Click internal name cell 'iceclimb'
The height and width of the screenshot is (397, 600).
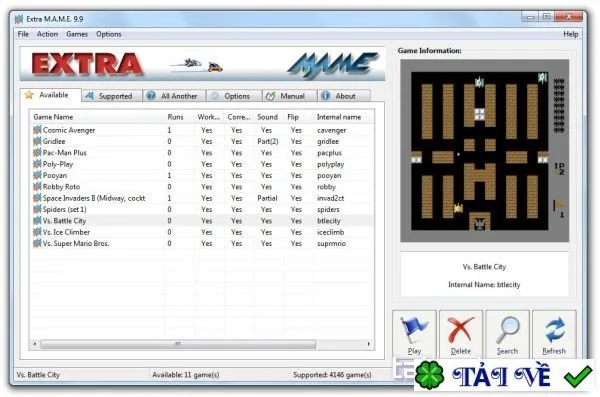pyautogui.click(x=330, y=232)
